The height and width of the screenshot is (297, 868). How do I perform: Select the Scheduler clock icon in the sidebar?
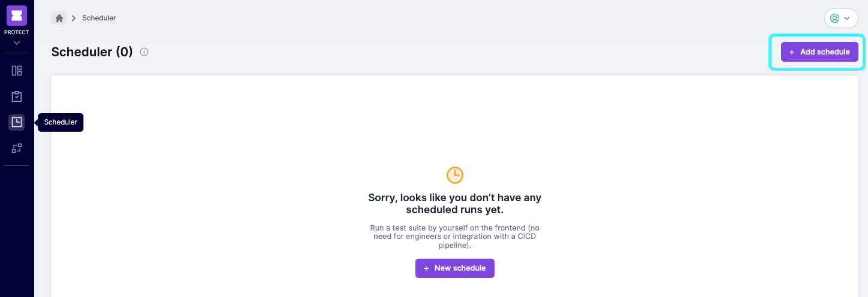[17, 122]
